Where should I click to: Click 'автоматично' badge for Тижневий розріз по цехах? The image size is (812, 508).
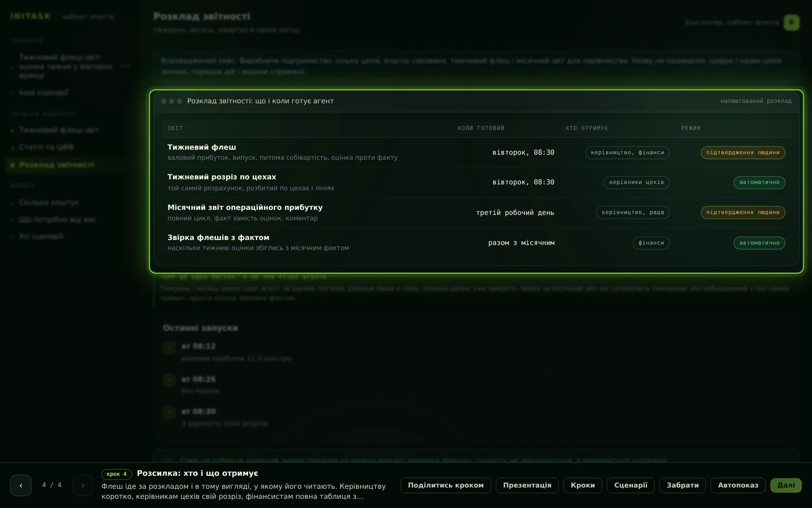(759, 182)
